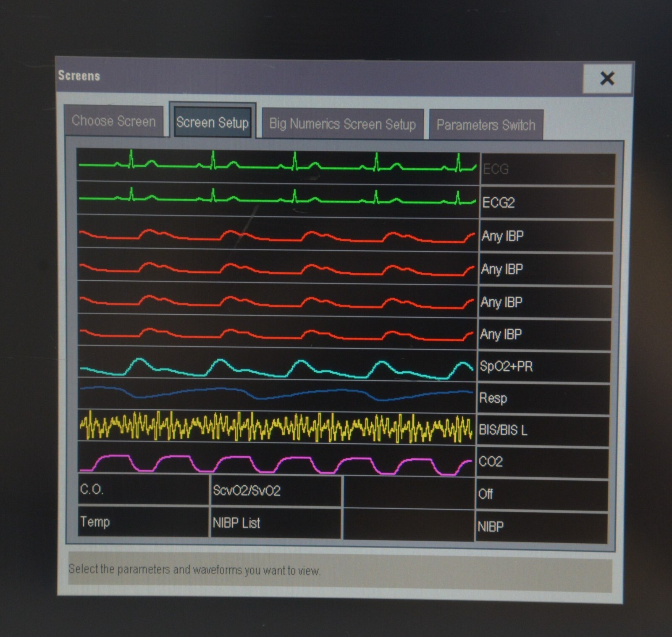This screenshot has width=672, height=637.
Task: Close the Screens dialog with X
Action: 607,78
